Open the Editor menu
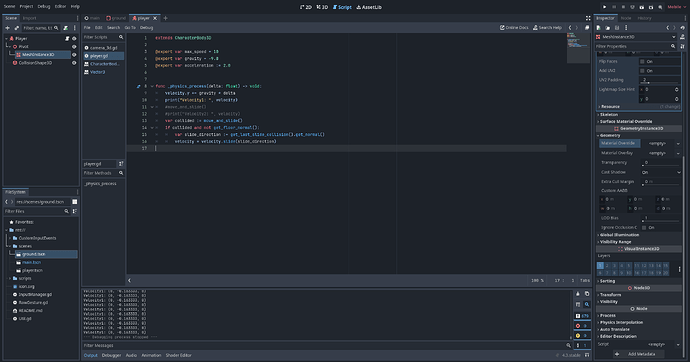The image size is (690, 362). click(x=60, y=7)
